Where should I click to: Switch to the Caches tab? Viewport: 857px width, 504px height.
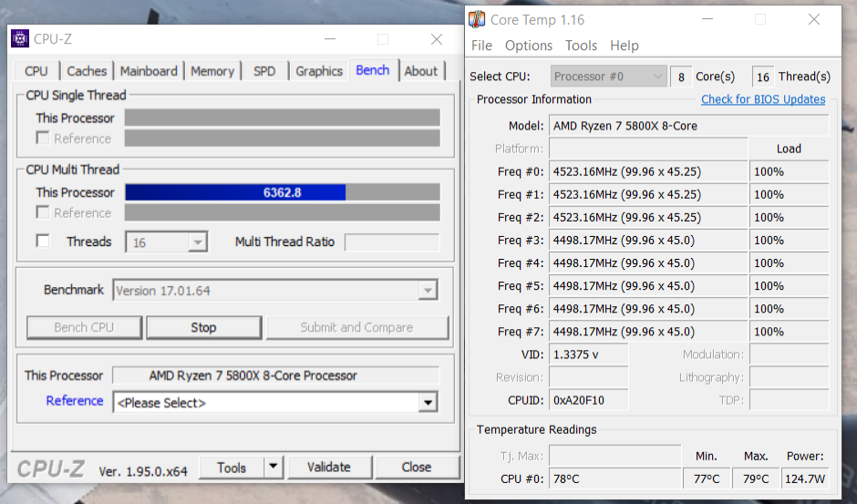click(x=87, y=71)
